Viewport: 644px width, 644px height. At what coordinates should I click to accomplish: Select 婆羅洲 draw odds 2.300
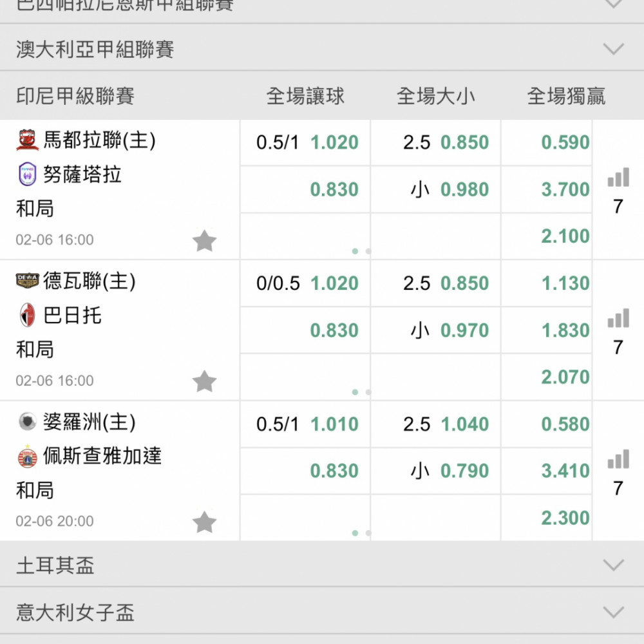coord(565,518)
